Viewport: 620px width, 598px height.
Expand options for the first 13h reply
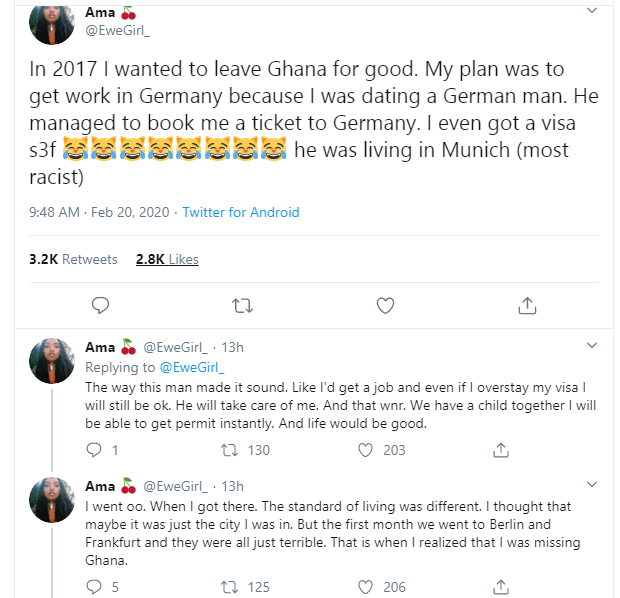(x=592, y=345)
